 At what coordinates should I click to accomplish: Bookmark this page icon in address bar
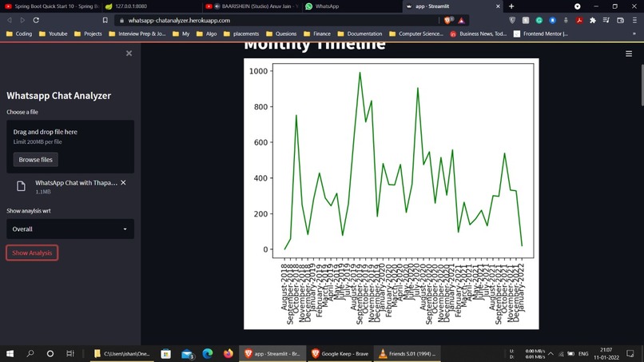coord(105,20)
